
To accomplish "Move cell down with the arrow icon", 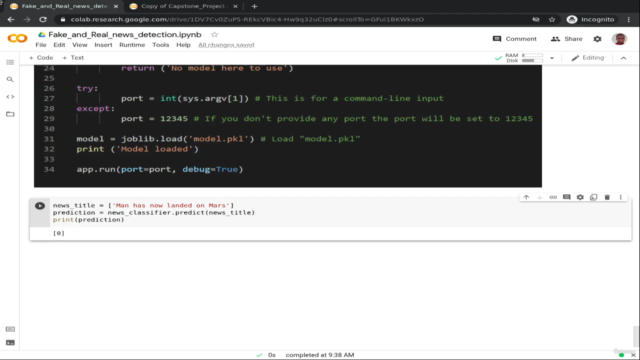I will 540,197.
